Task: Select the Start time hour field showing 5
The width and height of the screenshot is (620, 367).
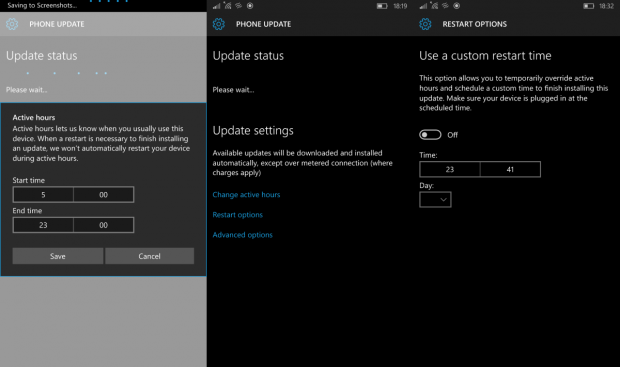Action: 43,195
